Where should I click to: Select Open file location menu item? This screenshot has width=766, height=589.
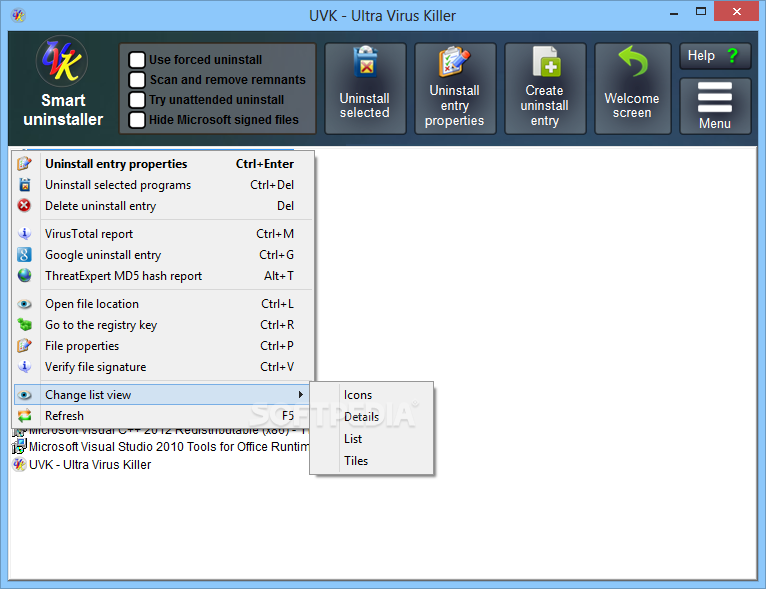(x=162, y=304)
